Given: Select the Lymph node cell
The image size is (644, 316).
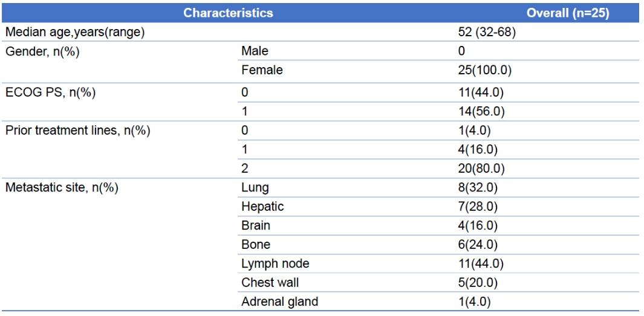Looking at the screenshot, I should (275, 264).
